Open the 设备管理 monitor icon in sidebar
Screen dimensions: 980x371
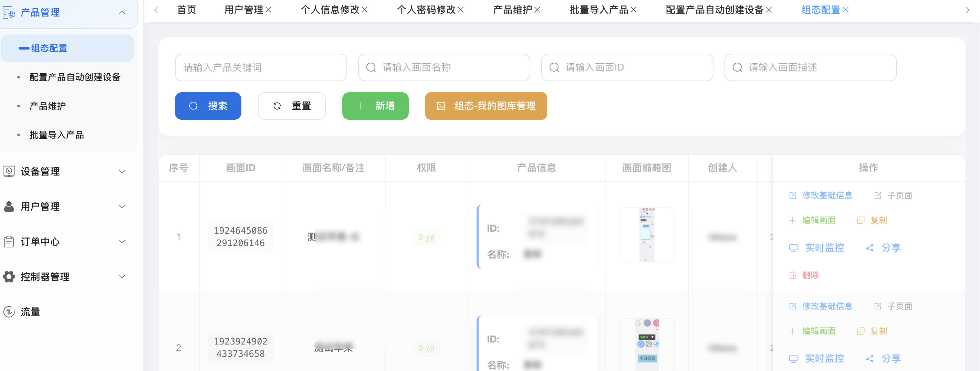[9, 171]
